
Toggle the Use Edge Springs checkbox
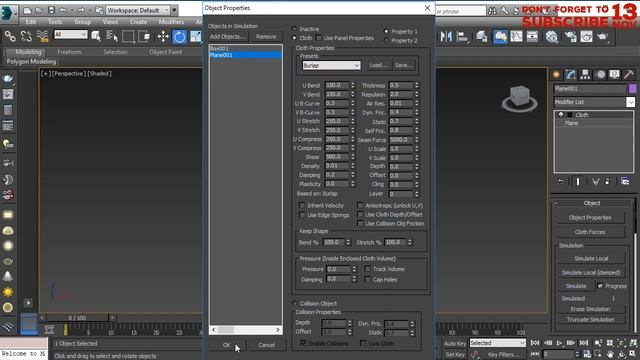tap(302, 215)
